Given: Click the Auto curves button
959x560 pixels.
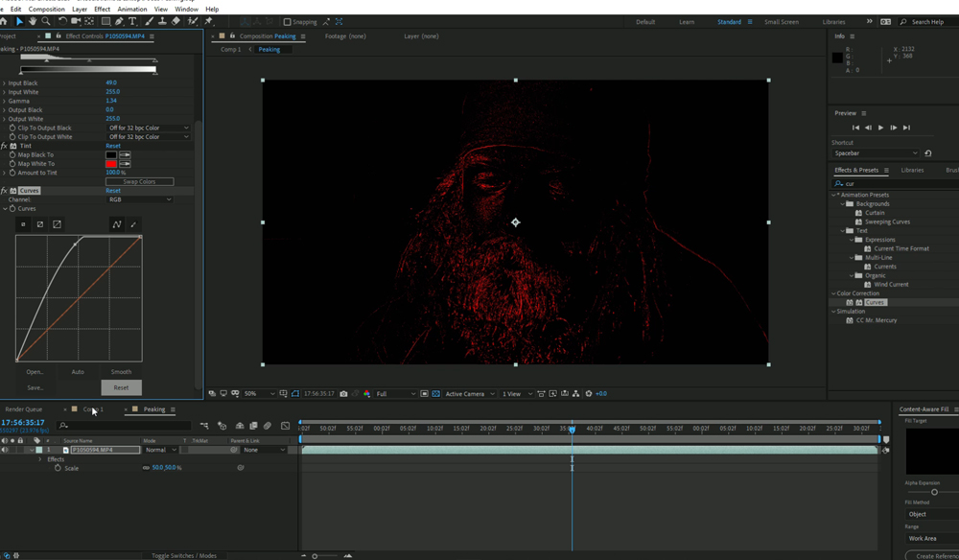Looking at the screenshot, I should click(78, 372).
